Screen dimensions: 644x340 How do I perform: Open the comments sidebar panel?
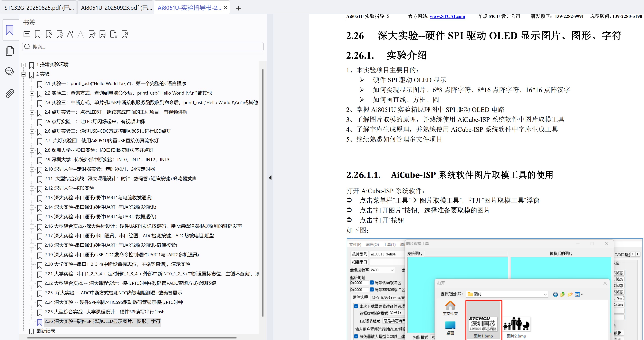10,72
